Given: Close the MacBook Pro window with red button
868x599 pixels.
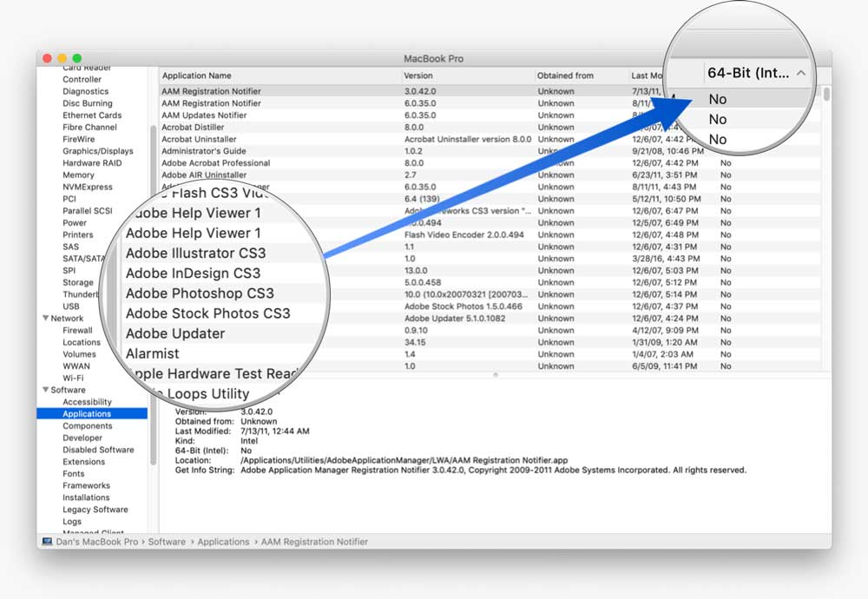Looking at the screenshot, I should 47,58.
